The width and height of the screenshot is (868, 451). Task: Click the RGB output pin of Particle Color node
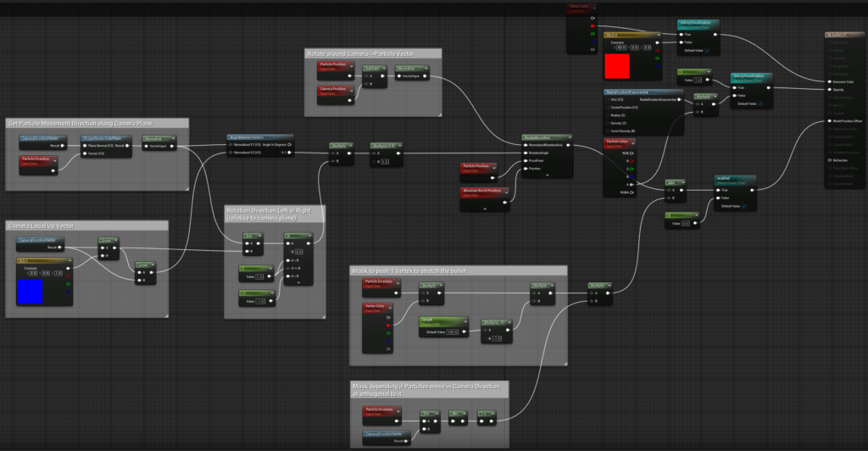(x=632, y=153)
